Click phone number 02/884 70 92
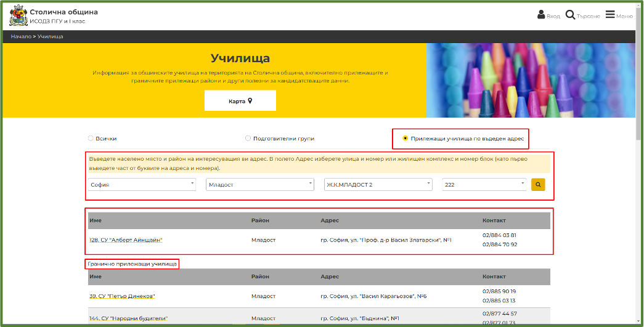Image resolution: width=644 pixels, height=327 pixels. tap(500, 244)
